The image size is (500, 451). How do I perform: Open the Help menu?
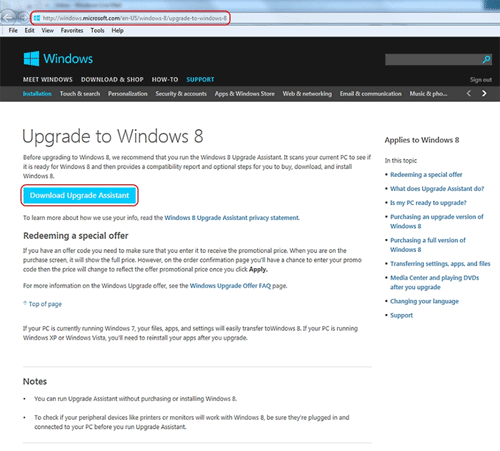[x=117, y=30]
